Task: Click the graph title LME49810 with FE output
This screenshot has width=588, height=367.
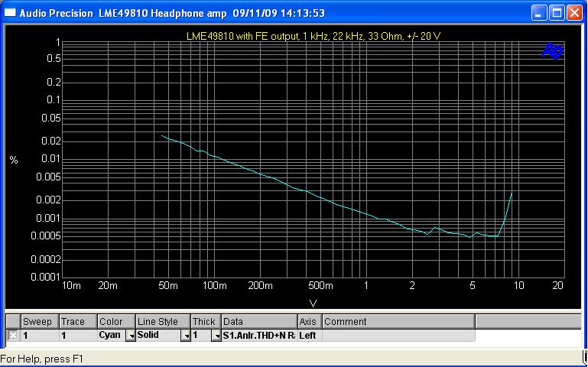Action: 313,37
